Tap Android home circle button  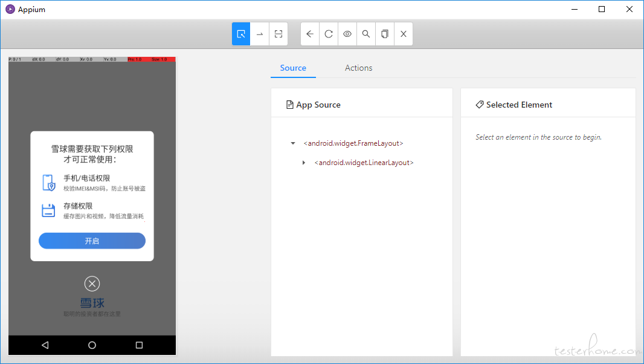[92, 345]
